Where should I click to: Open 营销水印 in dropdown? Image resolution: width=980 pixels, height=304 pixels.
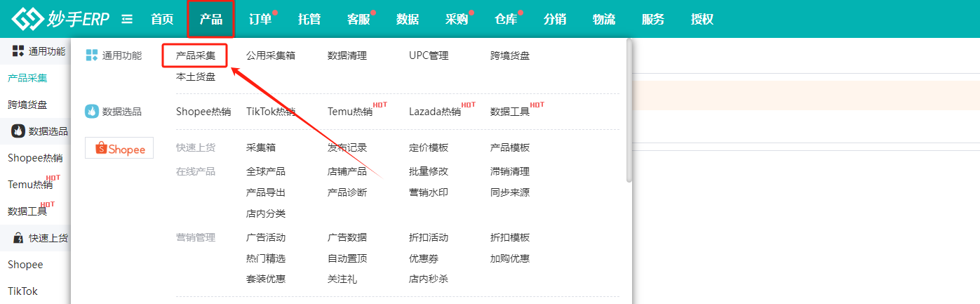429,192
